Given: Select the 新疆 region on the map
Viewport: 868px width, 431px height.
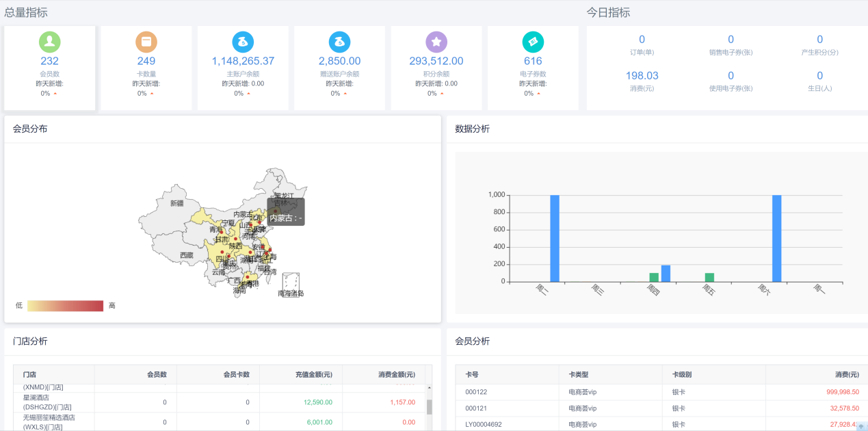Looking at the screenshot, I should coord(176,203).
